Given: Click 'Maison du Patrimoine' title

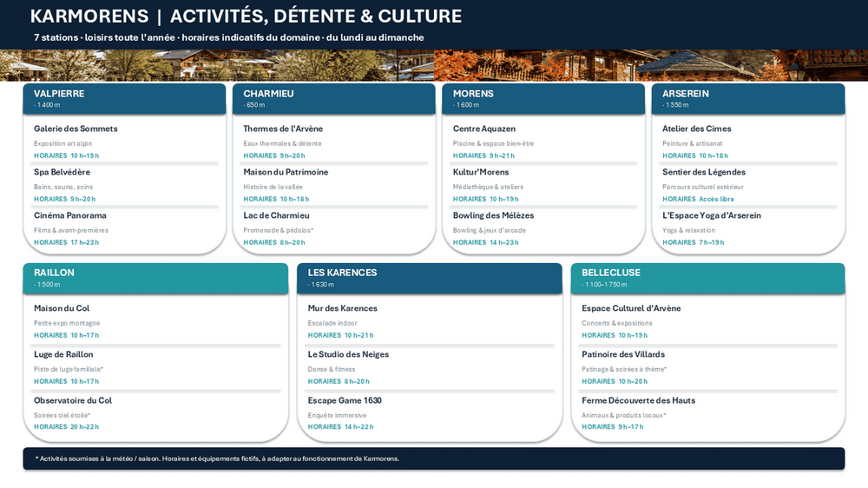Looking at the screenshot, I should [286, 172].
